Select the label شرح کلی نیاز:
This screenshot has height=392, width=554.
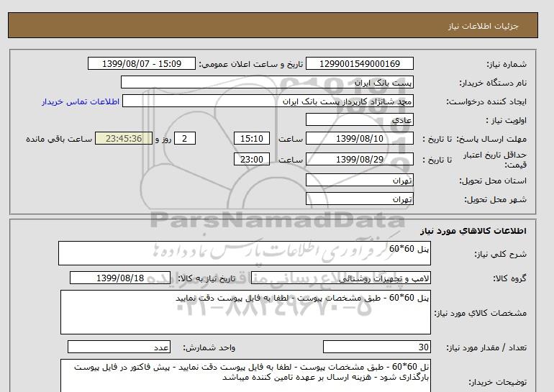click(x=500, y=254)
